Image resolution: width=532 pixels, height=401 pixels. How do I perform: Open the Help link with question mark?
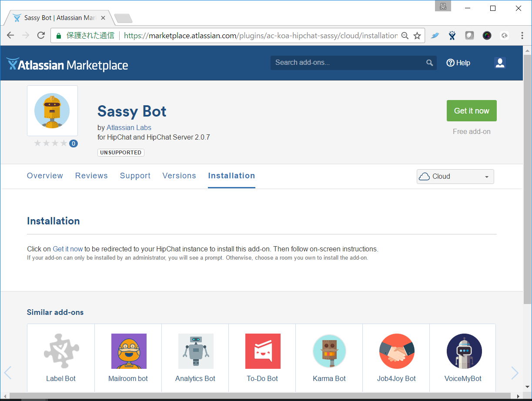pyautogui.click(x=458, y=63)
